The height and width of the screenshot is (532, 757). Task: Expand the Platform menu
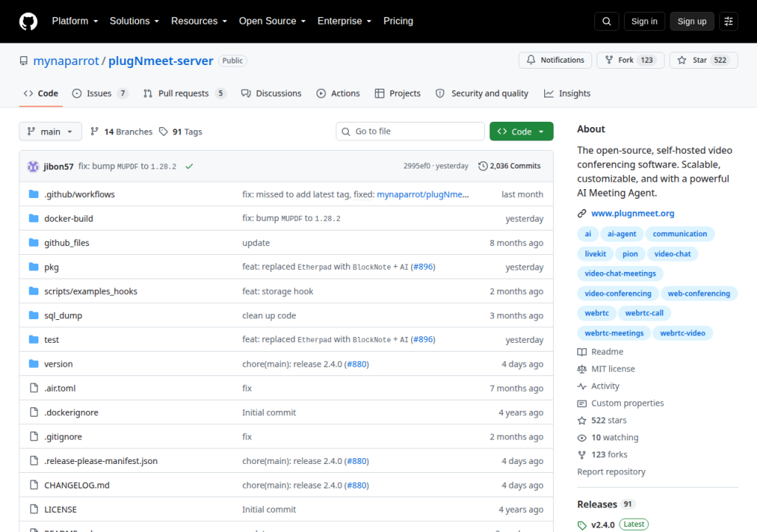point(75,21)
